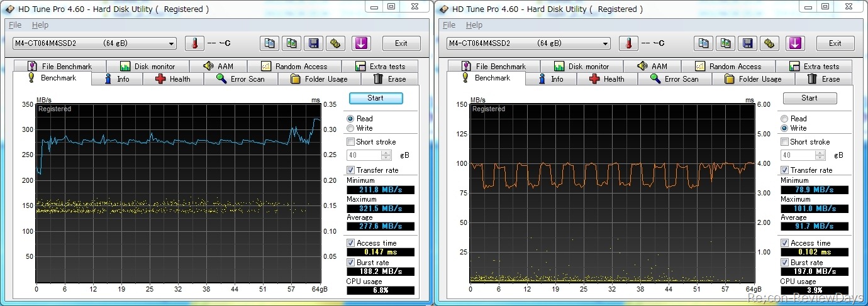This screenshot has height=306, width=868.
Task: Click copy info icon in right window
Action: pos(703,43)
